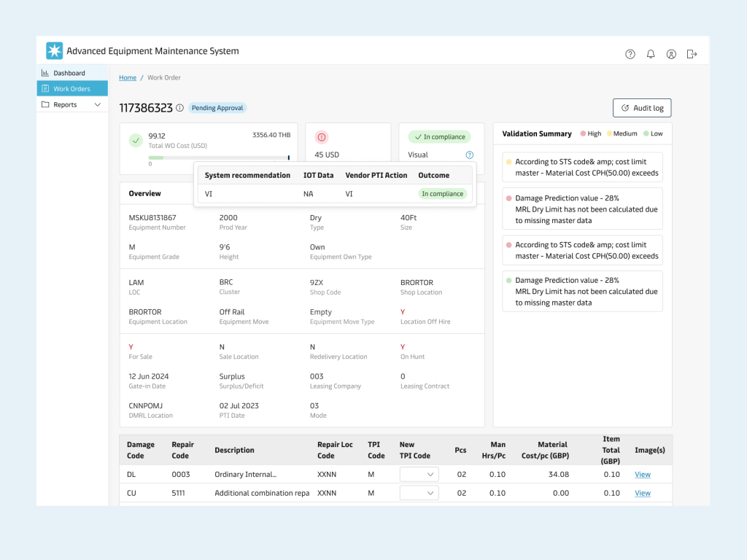Open the user profile icon
Viewport: 747px width, 560px height.
click(x=670, y=53)
